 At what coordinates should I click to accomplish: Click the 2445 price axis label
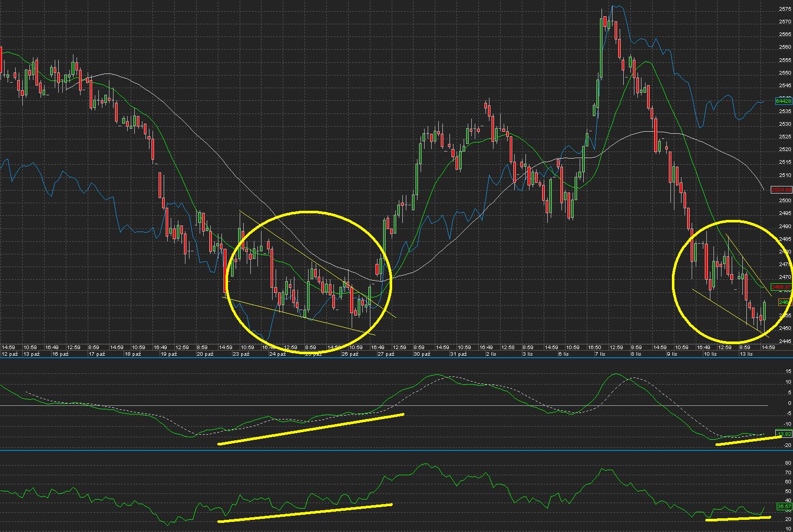785,341
